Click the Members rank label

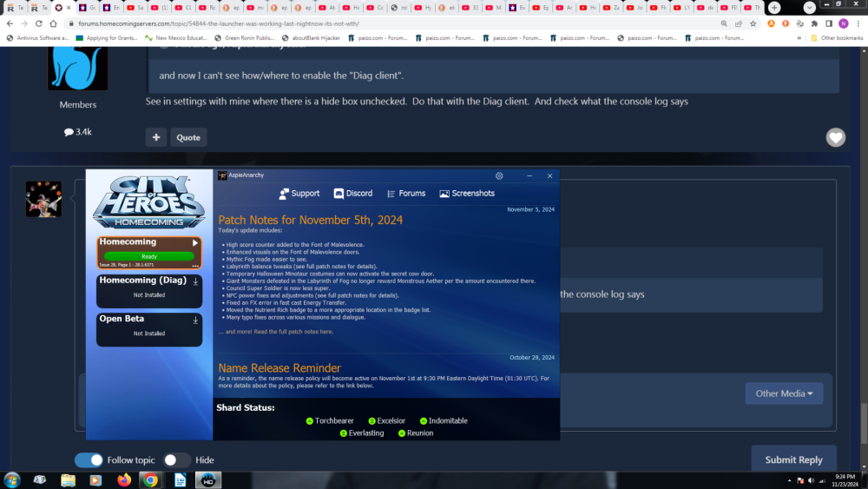(77, 105)
